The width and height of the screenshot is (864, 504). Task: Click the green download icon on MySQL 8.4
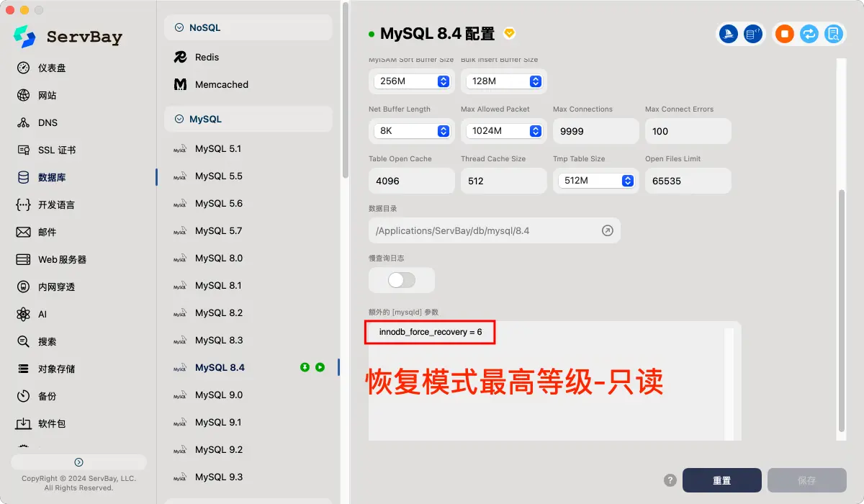coord(305,367)
